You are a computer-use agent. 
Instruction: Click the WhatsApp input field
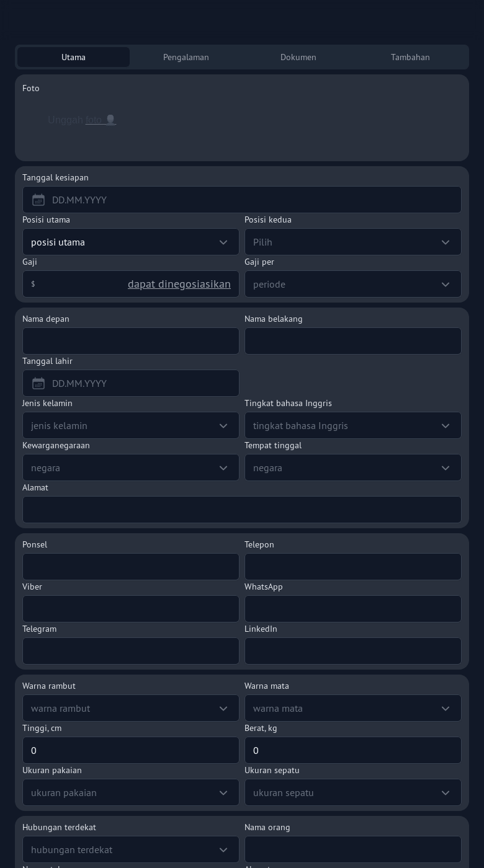point(352,609)
